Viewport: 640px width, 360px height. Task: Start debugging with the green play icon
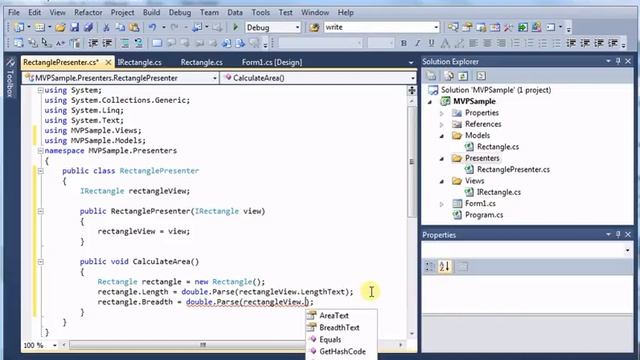tap(236, 27)
